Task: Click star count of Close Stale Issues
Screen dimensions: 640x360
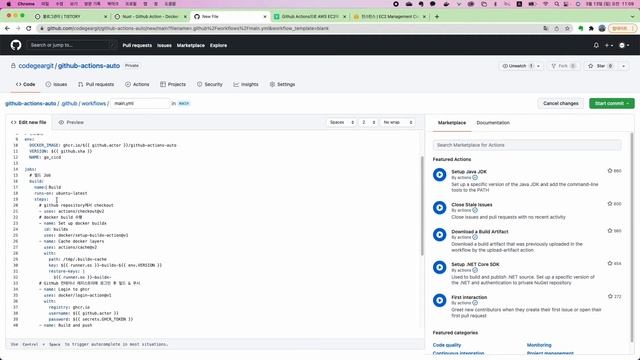Action: pyautogui.click(x=614, y=204)
